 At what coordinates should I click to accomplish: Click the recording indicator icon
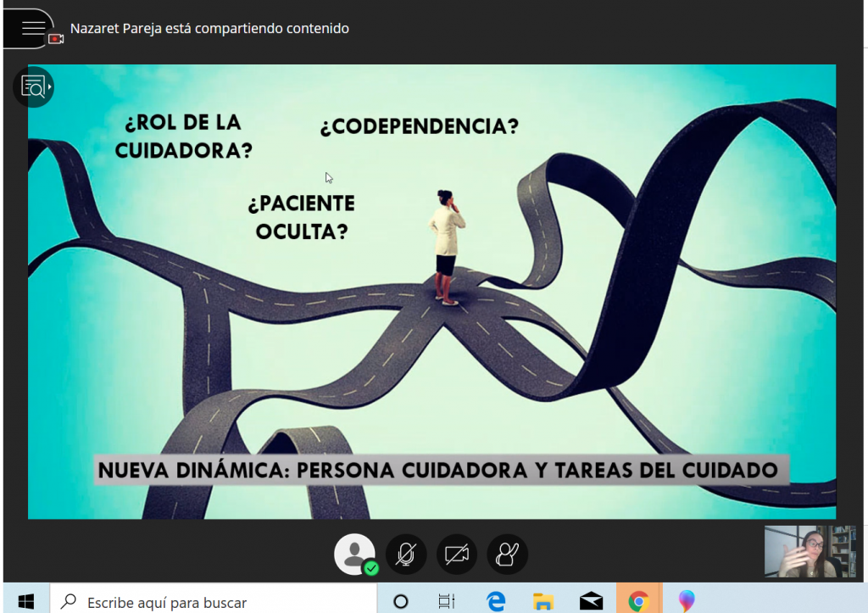(56, 38)
